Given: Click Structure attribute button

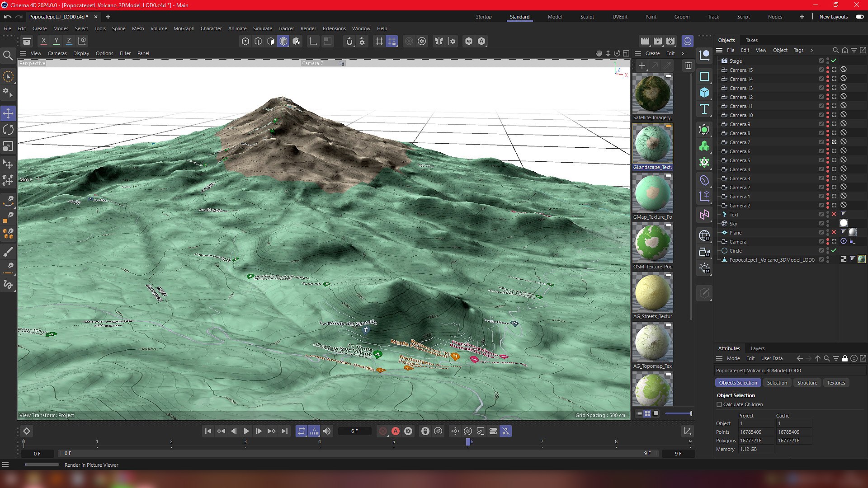Looking at the screenshot, I should pos(807,383).
